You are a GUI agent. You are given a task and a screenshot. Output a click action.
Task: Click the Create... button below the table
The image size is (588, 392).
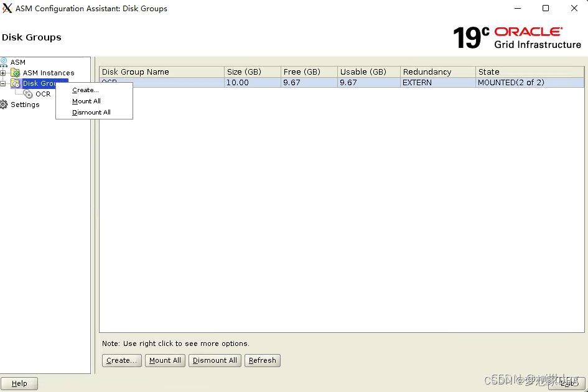point(122,360)
